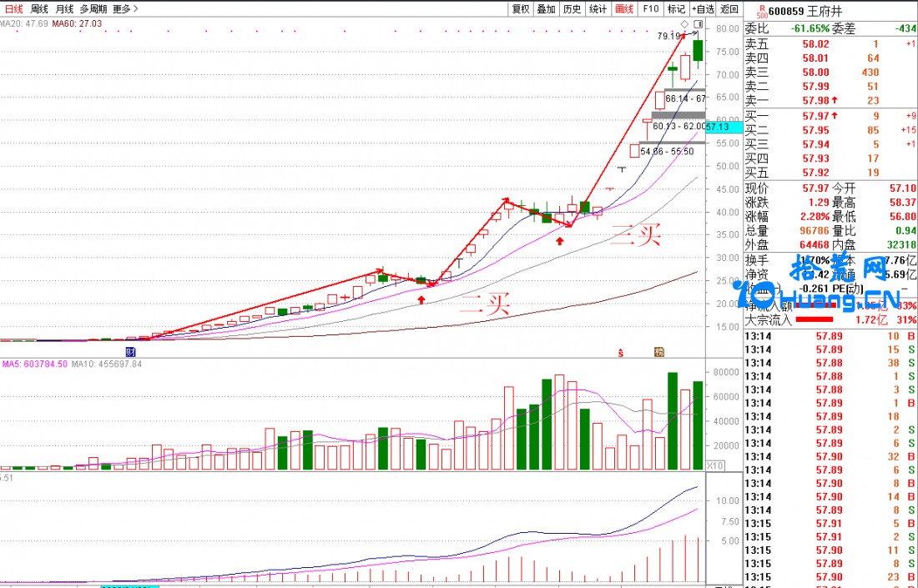This screenshot has width=918, height=588.
Task: Click the MA10: 455697.84 volume label
Action: click(x=107, y=364)
